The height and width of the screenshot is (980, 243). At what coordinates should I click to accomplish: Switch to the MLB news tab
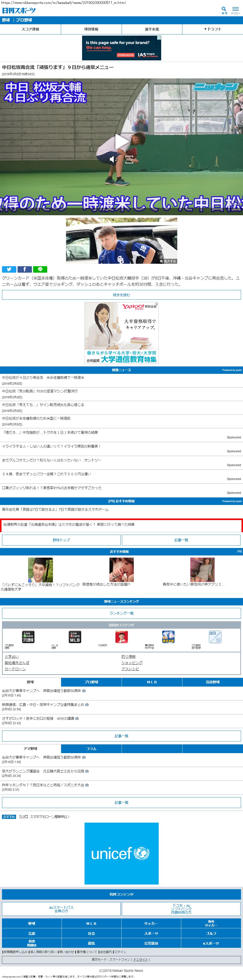click(x=152, y=682)
